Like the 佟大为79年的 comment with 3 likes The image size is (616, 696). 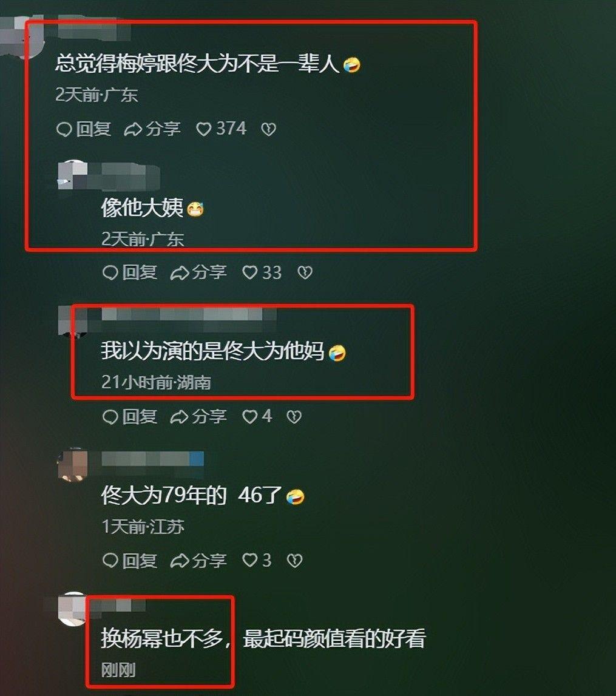click(257, 561)
